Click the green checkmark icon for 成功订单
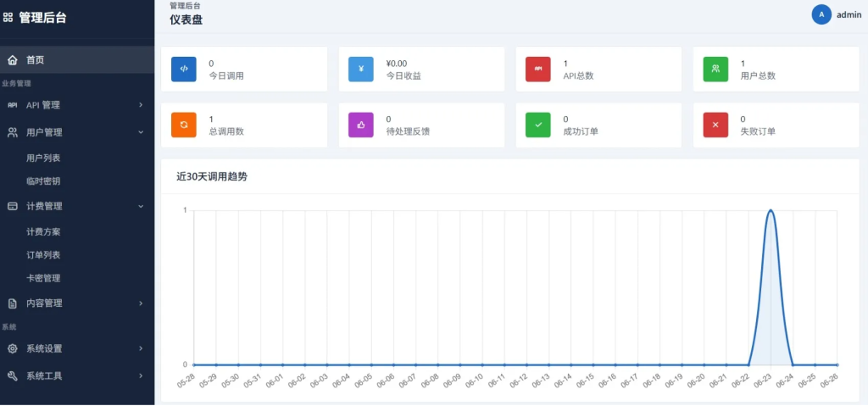Image resolution: width=868 pixels, height=406 pixels. pos(538,125)
